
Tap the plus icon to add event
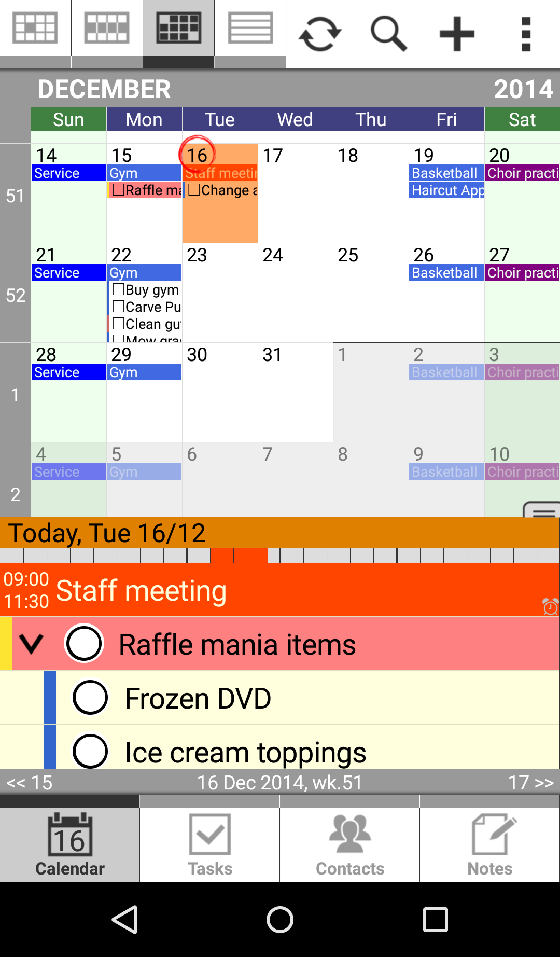[x=457, y=34]
